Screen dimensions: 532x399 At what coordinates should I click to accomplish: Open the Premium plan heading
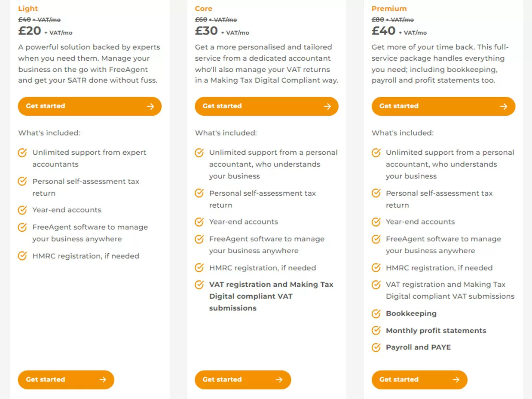389,9
